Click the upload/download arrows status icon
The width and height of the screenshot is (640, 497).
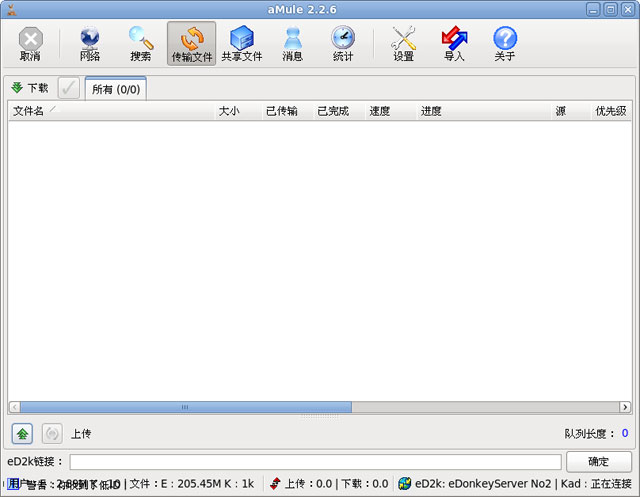pos(276,484)
